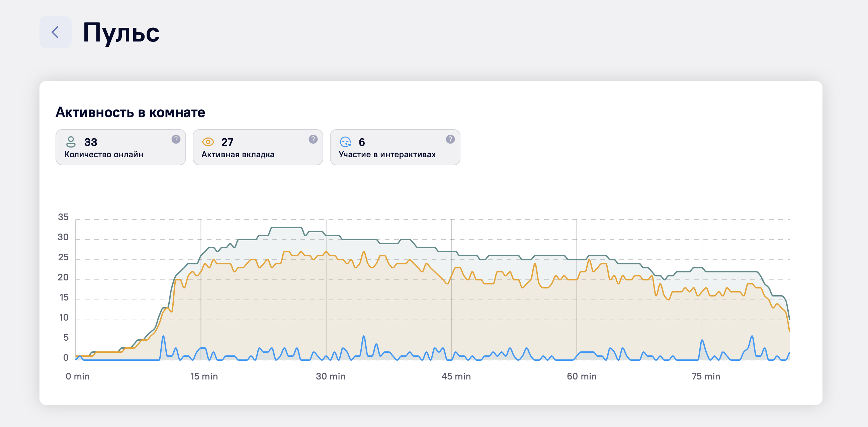The width and height of the screenshot is (868, 427).
Task: Toggle the Количество онлайн series card
Action: (x=120, y=148)
